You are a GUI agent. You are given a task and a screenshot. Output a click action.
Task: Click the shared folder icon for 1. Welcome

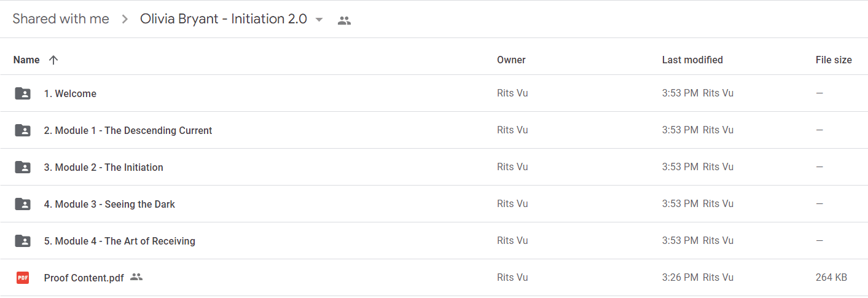click(23, 93)
